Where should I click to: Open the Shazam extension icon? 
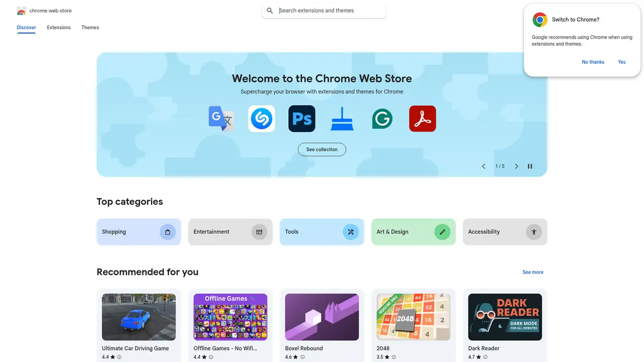pyautogui.click(x=262, y=119)
